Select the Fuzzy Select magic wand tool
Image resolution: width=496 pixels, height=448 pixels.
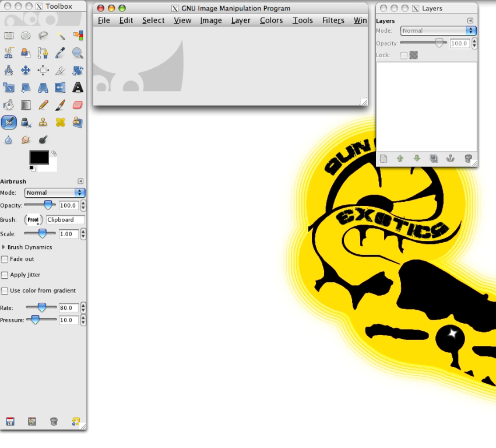click(61, 36)
